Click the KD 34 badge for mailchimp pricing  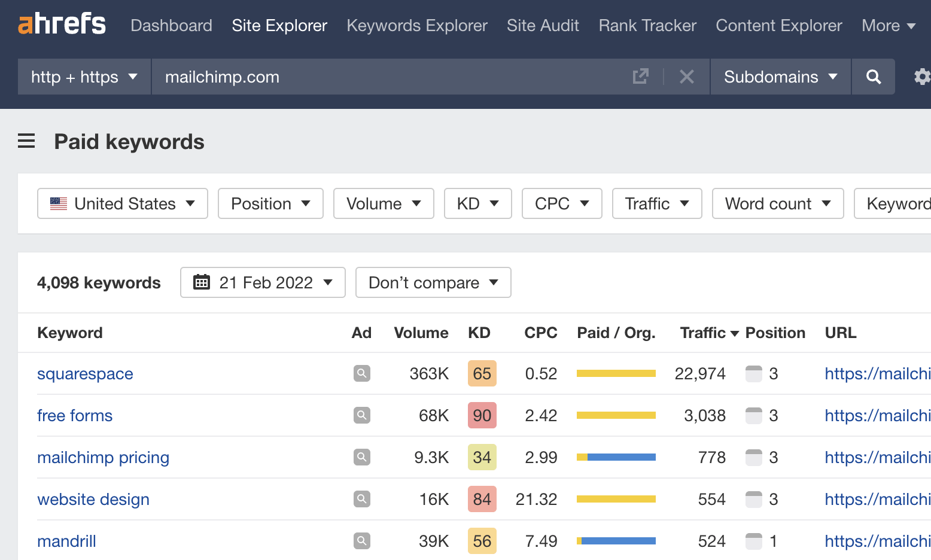click(482, 457)
